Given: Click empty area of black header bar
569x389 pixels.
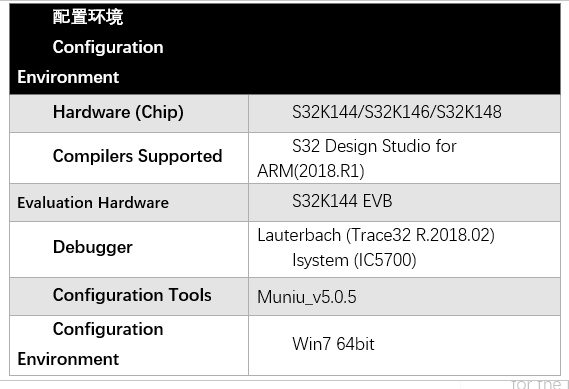Looking at the screenshot, I should click(363, 49).
